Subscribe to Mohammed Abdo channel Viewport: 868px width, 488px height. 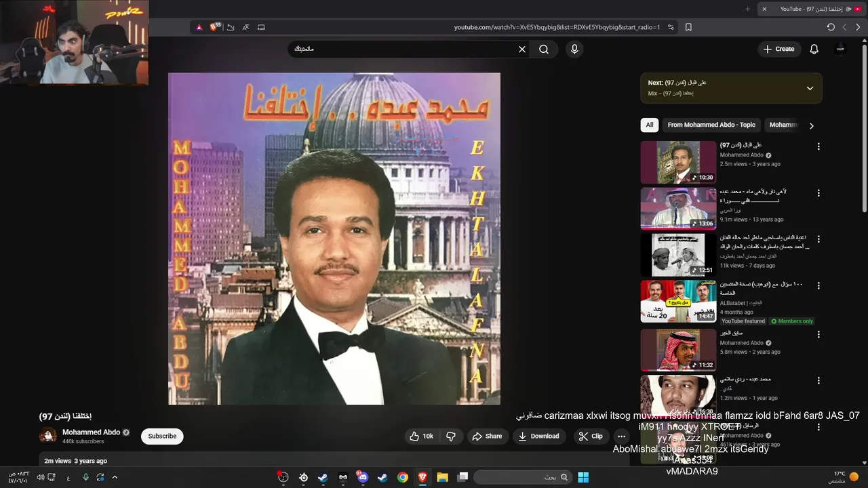162,436
